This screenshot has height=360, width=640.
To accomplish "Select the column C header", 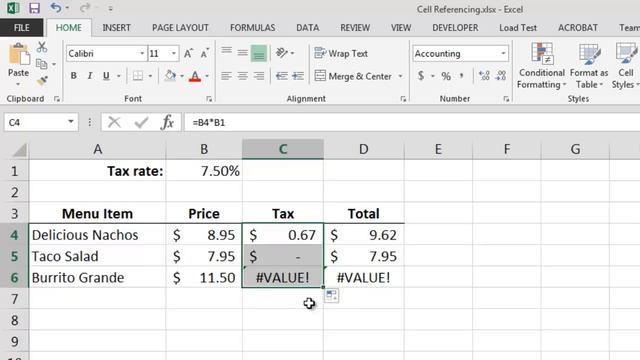I will (283, 149).
